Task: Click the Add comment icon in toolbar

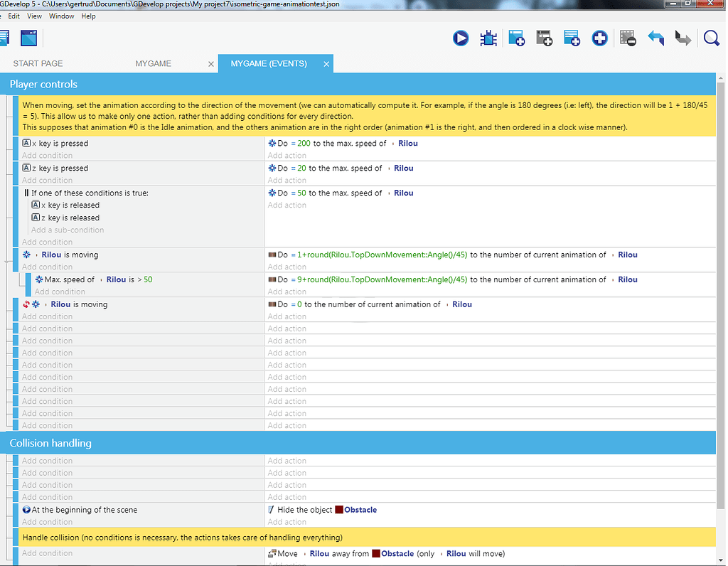Action: tap(572, 38)
